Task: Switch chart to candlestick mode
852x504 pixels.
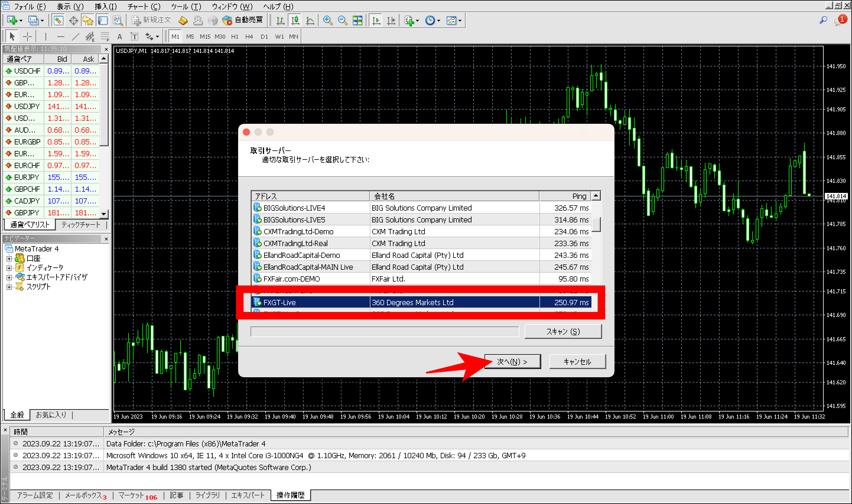Action: click(x=295, y=20)
